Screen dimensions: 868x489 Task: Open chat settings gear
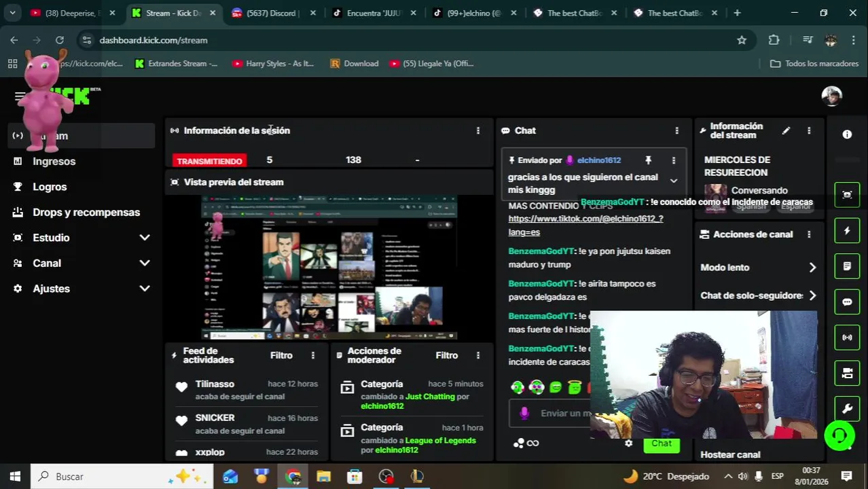629,443
